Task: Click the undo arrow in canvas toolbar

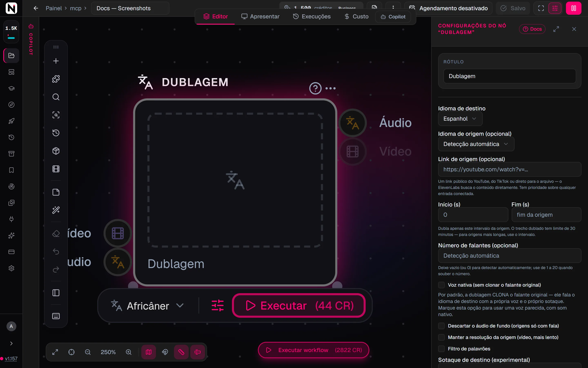Action: pyautogui.click(x=56, y=251)
